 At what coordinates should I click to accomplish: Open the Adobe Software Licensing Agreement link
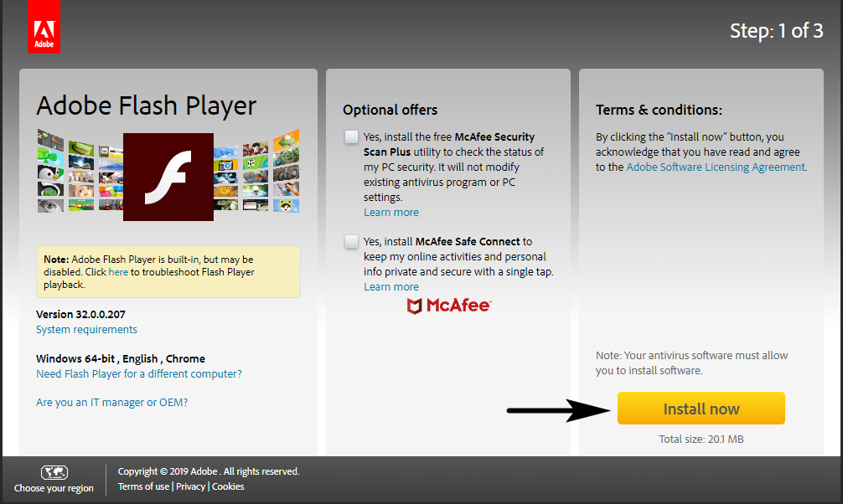pos(716,167)
